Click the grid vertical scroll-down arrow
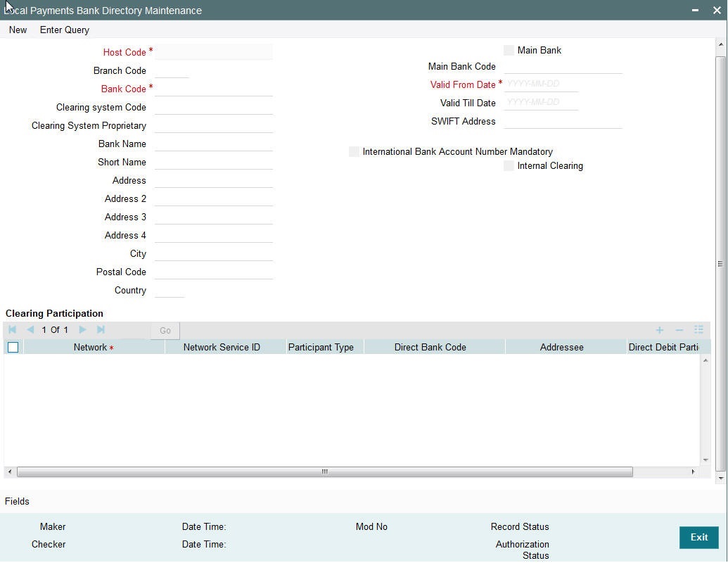The image size is (728, 563). pyautogui.click(x=705, y=460)
